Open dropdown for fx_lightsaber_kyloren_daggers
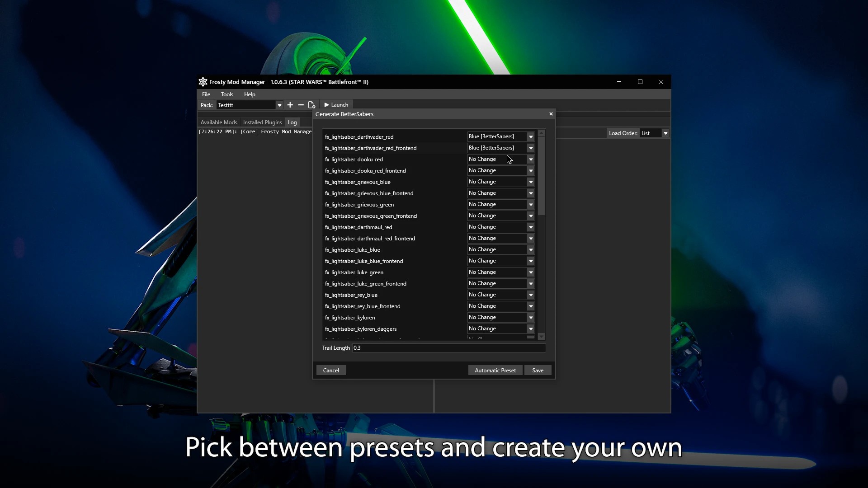Screen dimensions: 868x488 pyautogui.click(x=501, y=328)
